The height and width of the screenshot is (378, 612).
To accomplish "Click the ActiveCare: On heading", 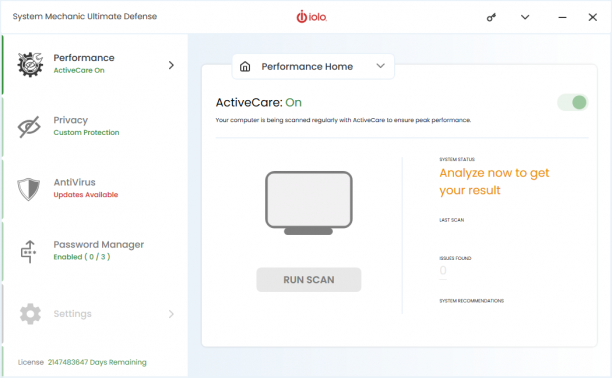I will 258,102.
